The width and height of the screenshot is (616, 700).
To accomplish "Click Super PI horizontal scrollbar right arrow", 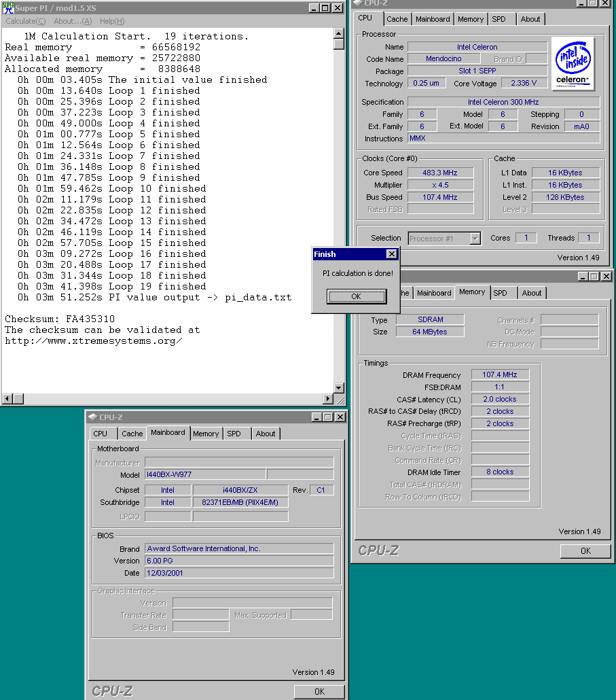I will point(328,399).
